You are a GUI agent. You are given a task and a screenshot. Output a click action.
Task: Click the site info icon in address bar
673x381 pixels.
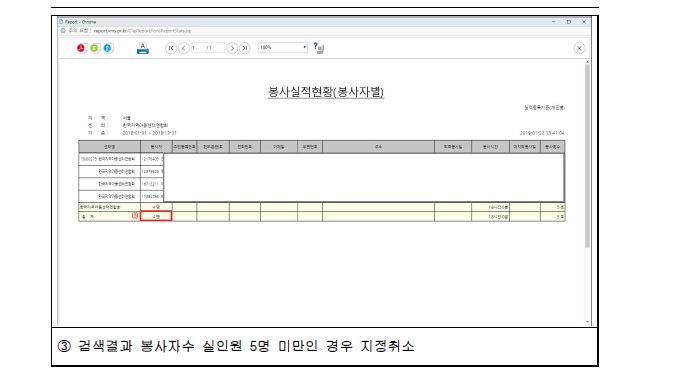63,31
